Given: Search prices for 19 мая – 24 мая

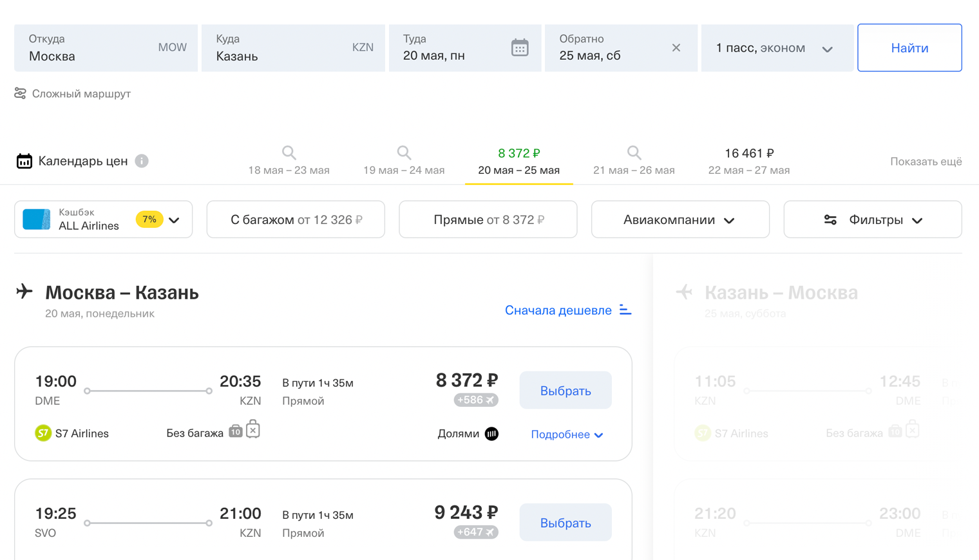Looking at the screenshot, I should [x=404, y=153].
